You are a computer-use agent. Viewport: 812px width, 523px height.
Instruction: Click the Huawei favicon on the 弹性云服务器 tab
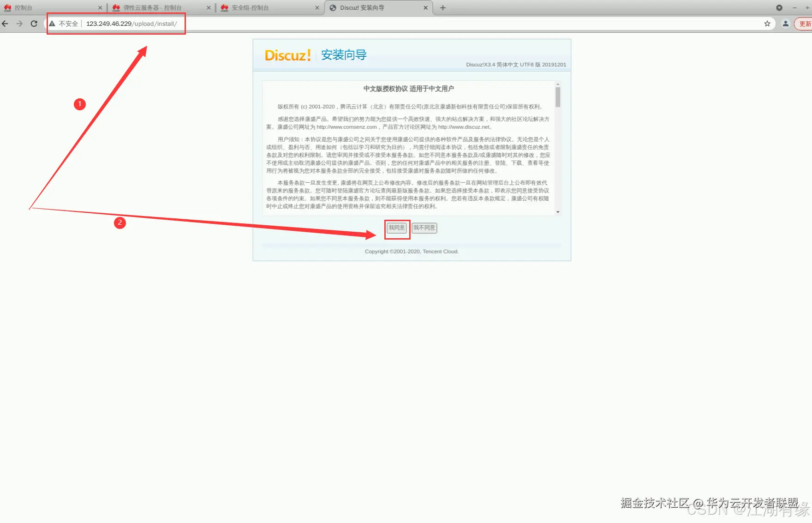point(116,8)
